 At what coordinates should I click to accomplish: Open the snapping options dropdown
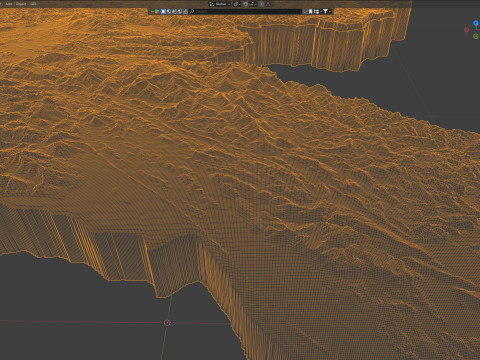[252, 4]
